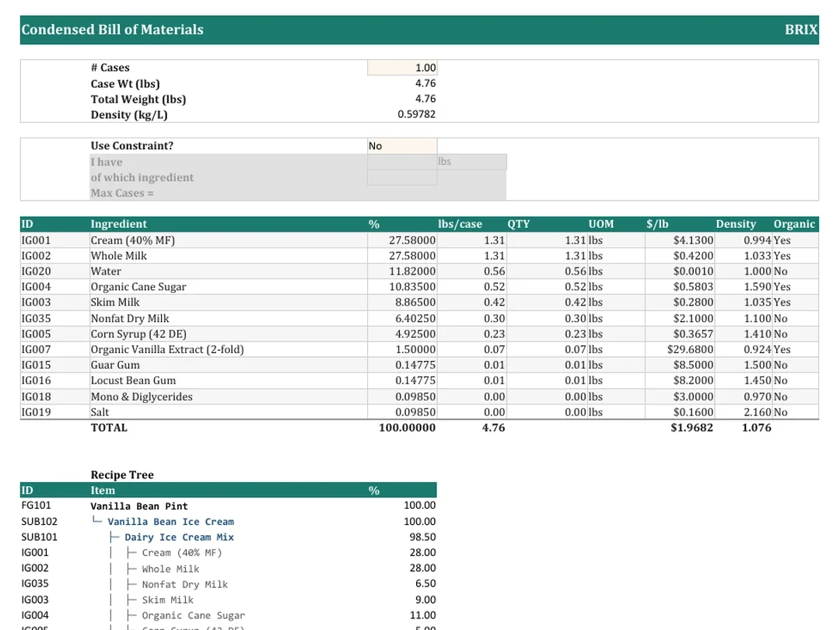Select Skim Milk in Recipe Tree
The image size is (840, 630).
pos(168,600)
